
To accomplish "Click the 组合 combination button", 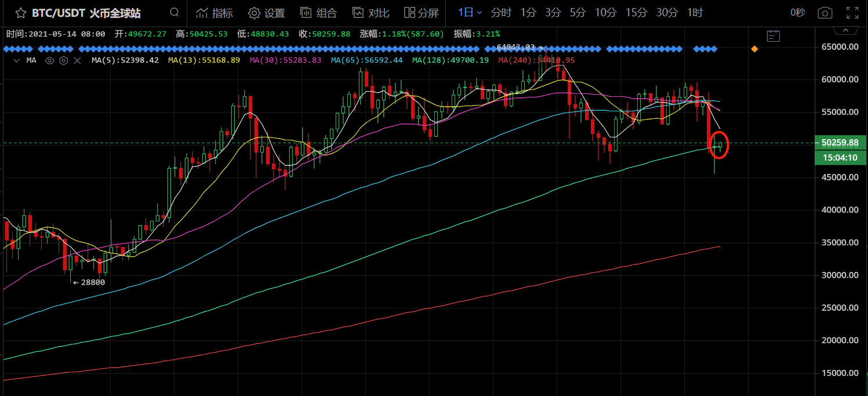I will click(319, 13).
